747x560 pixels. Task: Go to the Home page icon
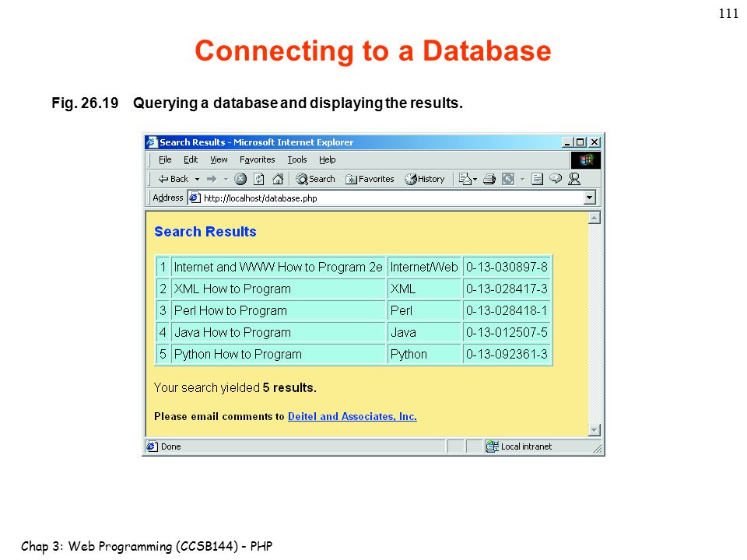click(x=278, y=179)
